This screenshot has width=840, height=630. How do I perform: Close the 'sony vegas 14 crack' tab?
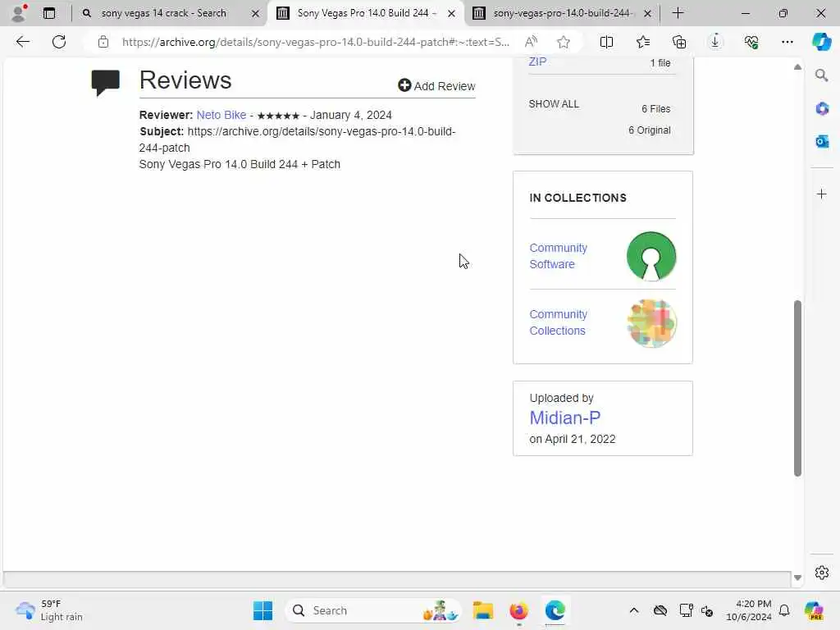click(x=256, y=13)
